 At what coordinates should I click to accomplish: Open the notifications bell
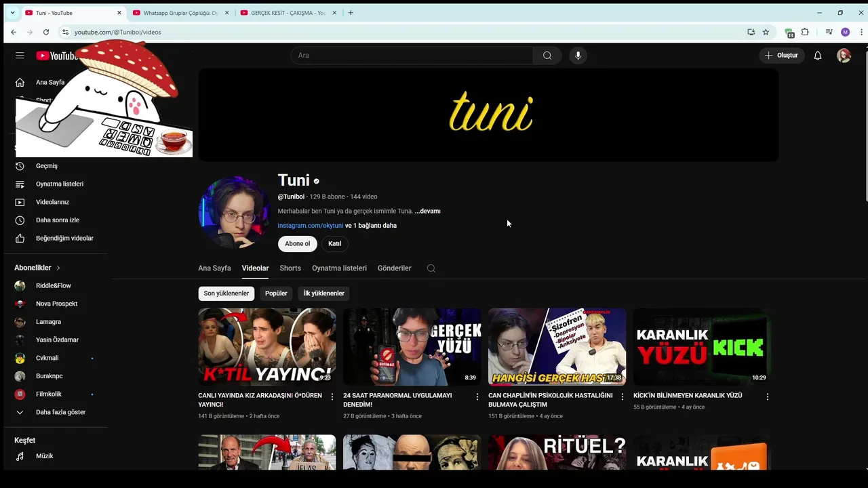pos(818,56)
